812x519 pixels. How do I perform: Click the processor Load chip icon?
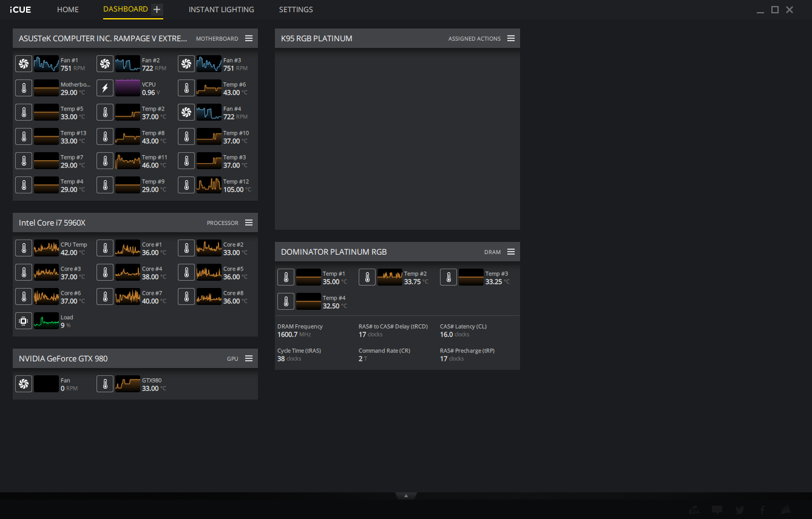coord(24,321)
